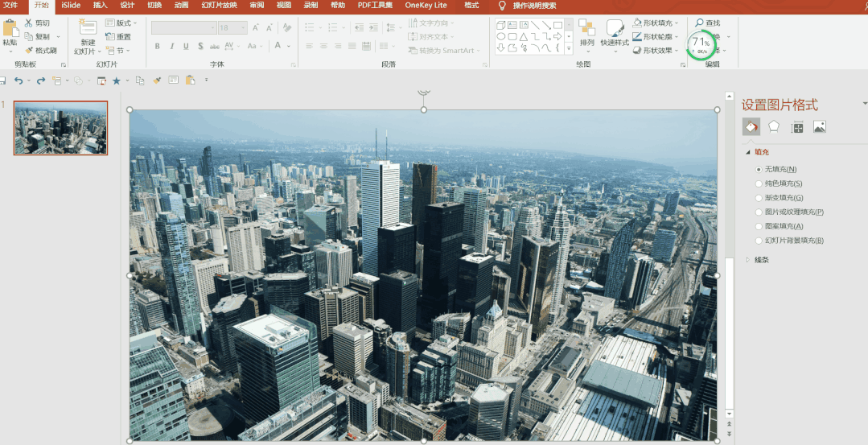Switch to iSlide tab
Screen dimensions: 868x445
click(x=71, y=5)
